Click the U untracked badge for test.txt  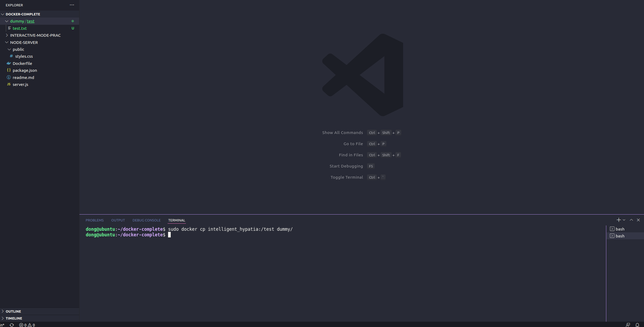pos(73,28)
